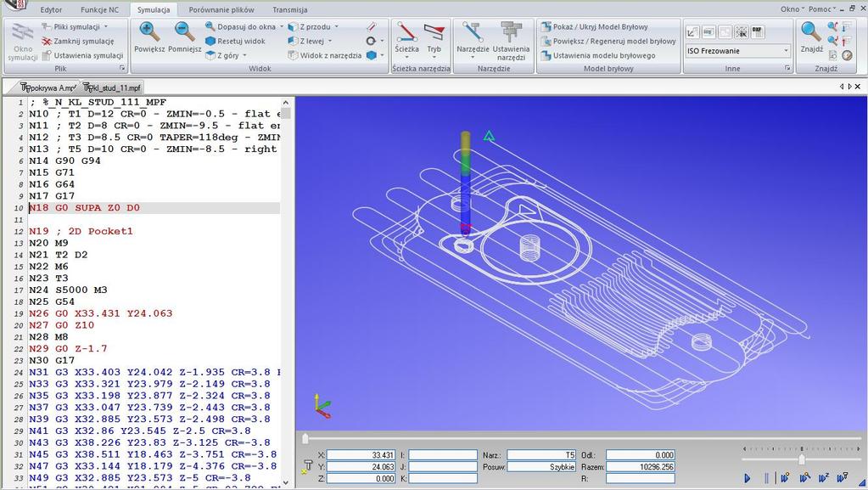868x490 pixels.
Task: Click Zamknij symulację close simulation
Action: coord(78,41)
